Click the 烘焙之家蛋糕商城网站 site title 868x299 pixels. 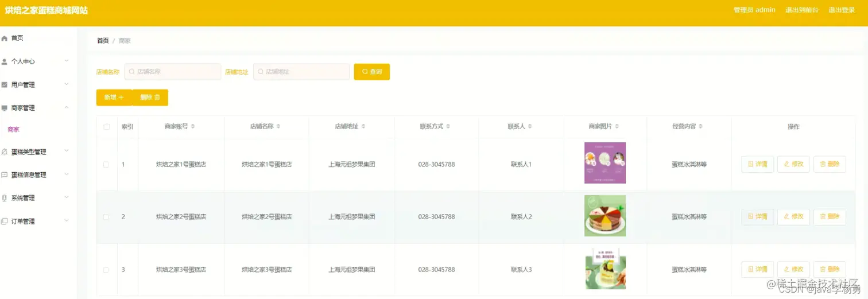click(x=46, y=10)
